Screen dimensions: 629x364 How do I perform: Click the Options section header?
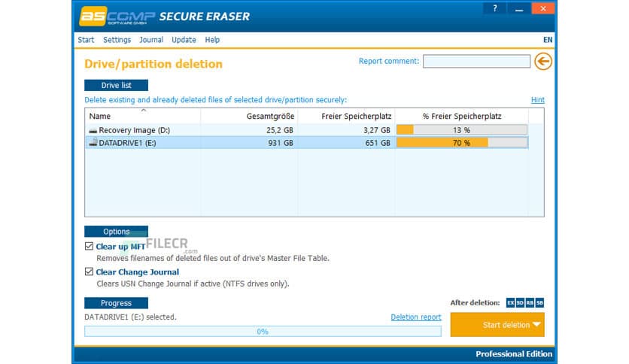116,232
